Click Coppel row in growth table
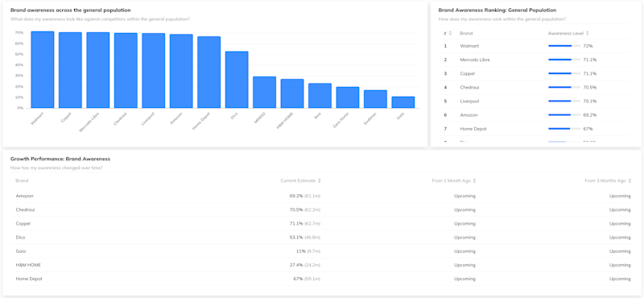This screenshot has height=298, width=644. (x=321, y=224)
